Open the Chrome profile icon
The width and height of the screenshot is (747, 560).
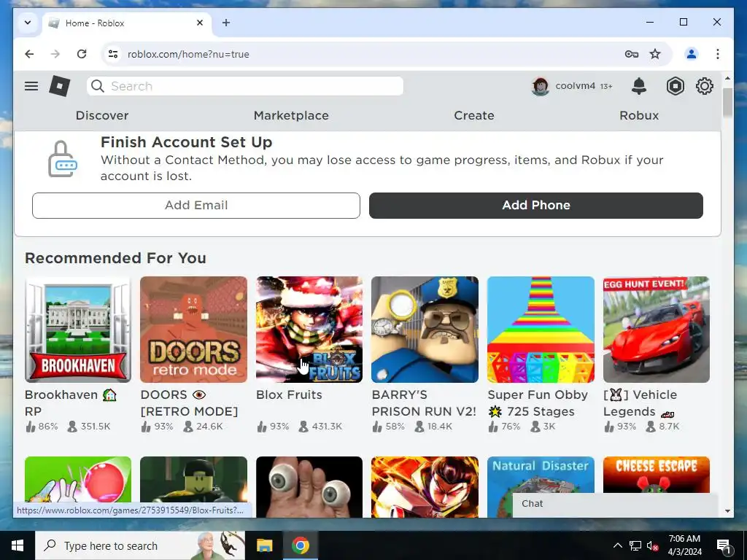(692, 54)
